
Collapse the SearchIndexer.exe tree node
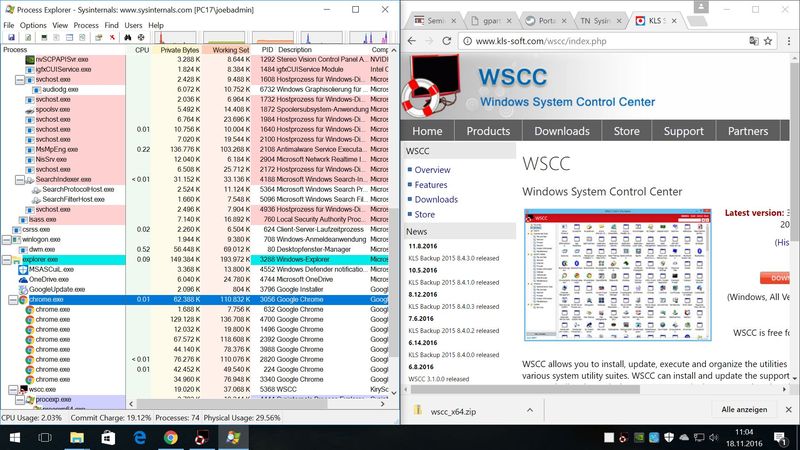pos(20,180)
